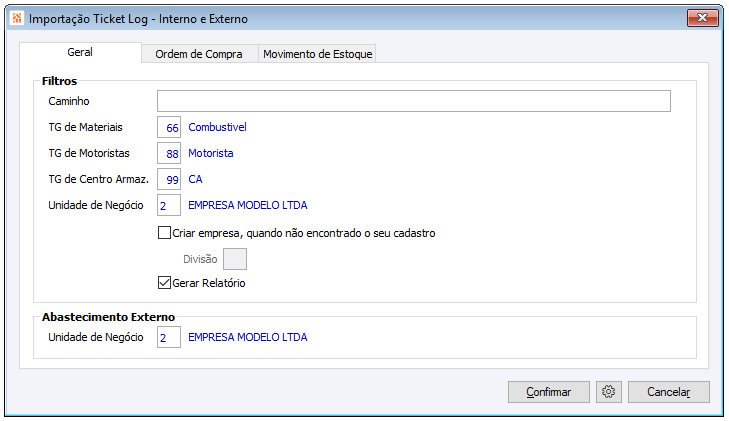
Task: Click the TG de Materiais label
Action: click(x=86, y=127)
